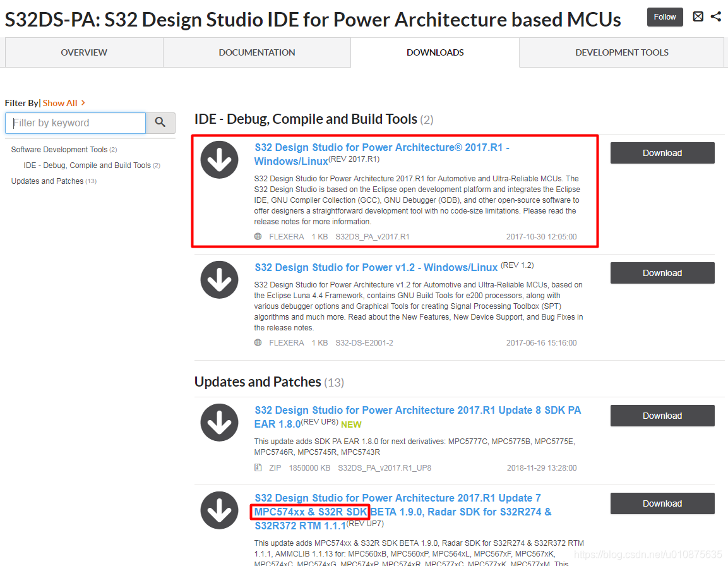Download S32 Design Studio for Power v1.2
Screen dimensions: 728x566
coord(662,273)
